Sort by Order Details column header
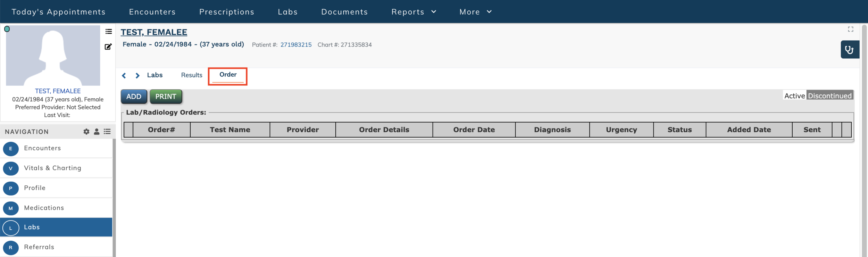This screenshot has height=257, width=868. point(384,130)
